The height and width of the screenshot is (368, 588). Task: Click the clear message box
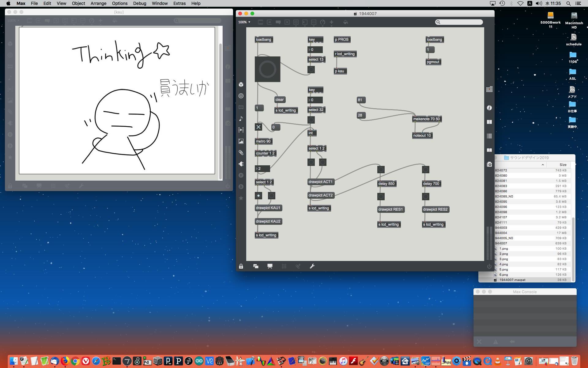[x=280, y=100]
